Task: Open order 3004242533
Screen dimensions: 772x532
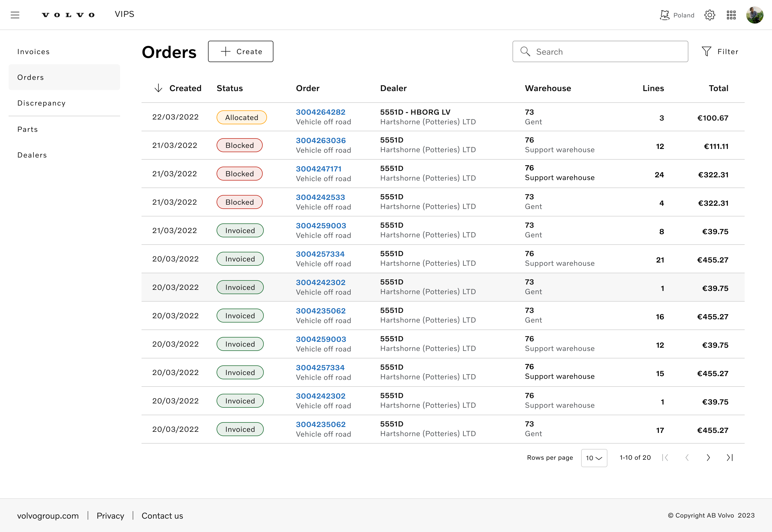Action: coord(321,197)
